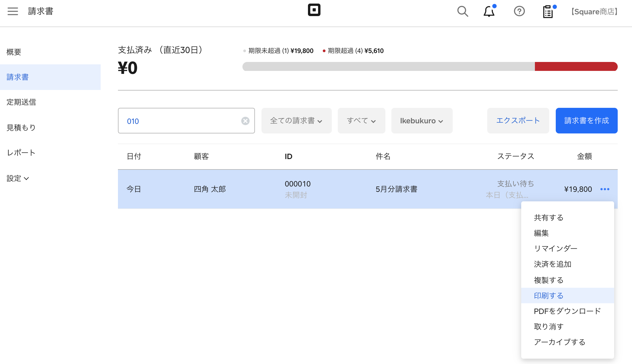Click the help question mark icon
This screenshot has height=364, width=632.
(519, 11)
